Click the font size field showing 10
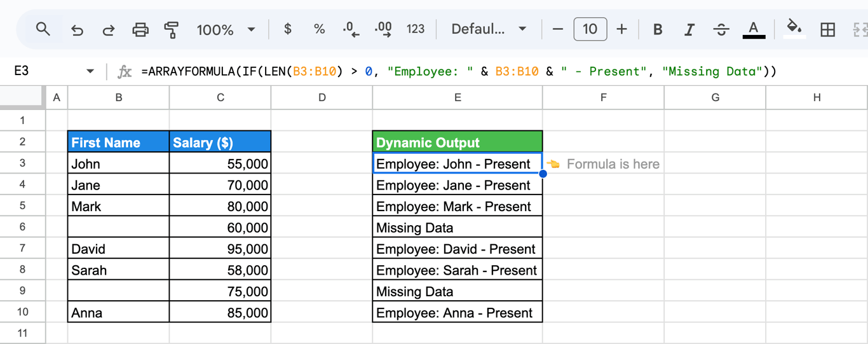Image resolution: width=868 pixels, height=344 pixels. pyautogui.click(x=590, y=29)
